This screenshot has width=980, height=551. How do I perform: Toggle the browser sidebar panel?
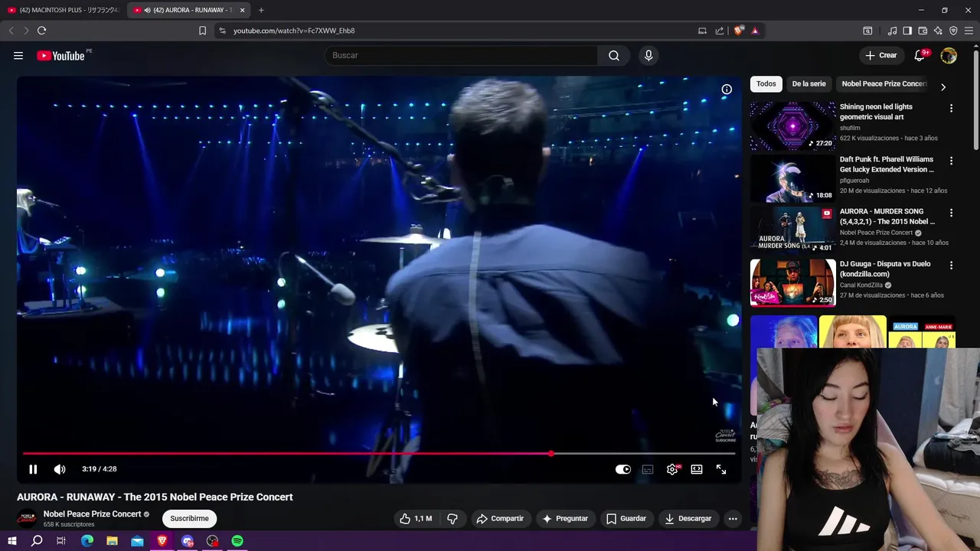point(907,31)
